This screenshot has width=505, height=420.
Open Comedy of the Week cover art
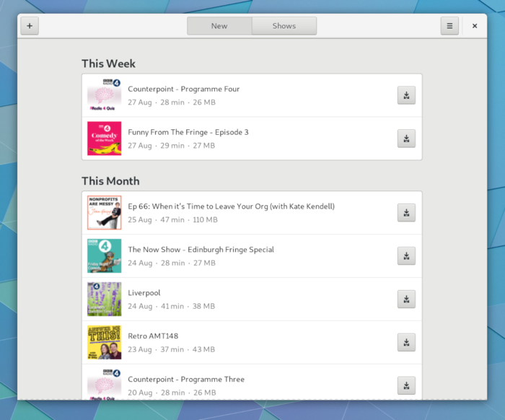pyautogui.click(x=105, y=139)
